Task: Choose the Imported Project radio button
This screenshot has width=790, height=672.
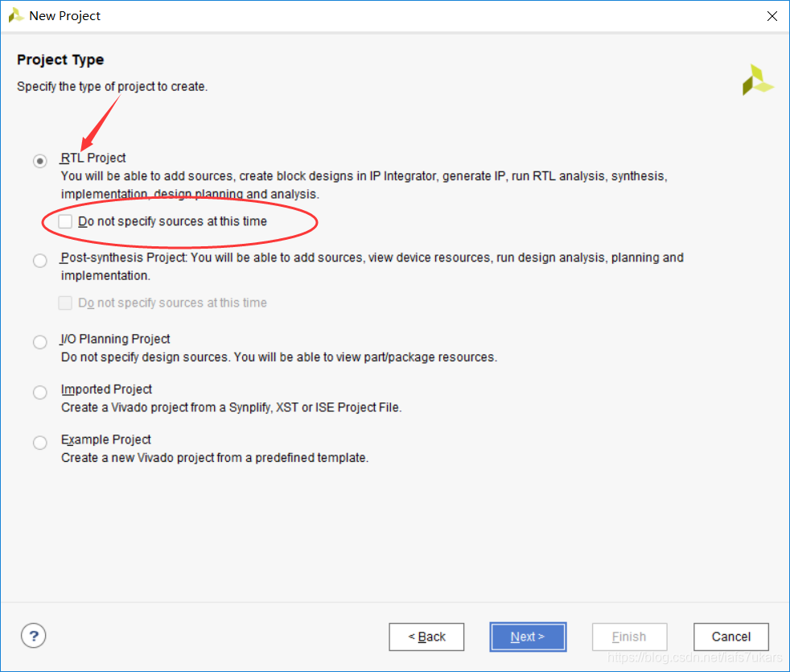Action: coord(39,392)
